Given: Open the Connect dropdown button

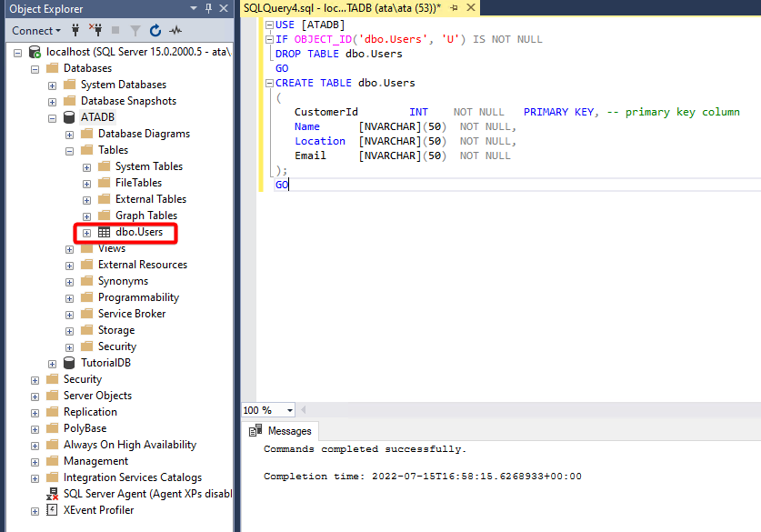Looking at the screenshot, I should click(36, 31).
